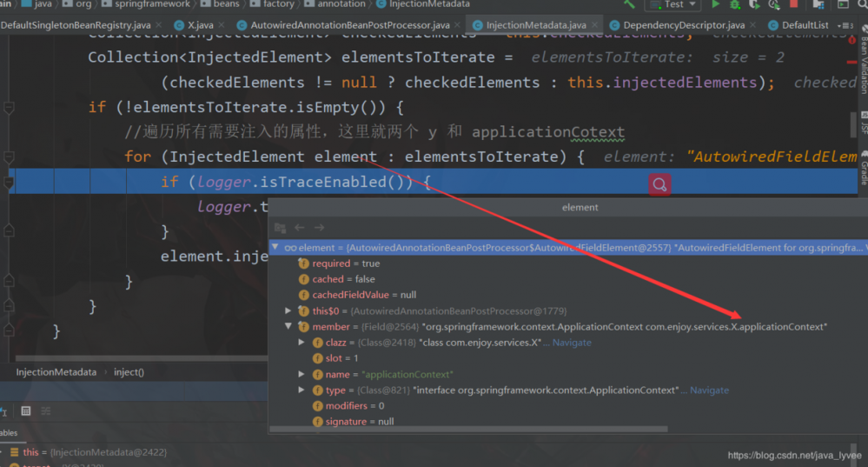The image size is (868, 467).
Task: Expand the 'this$0' node
Action: pos(288,310)
